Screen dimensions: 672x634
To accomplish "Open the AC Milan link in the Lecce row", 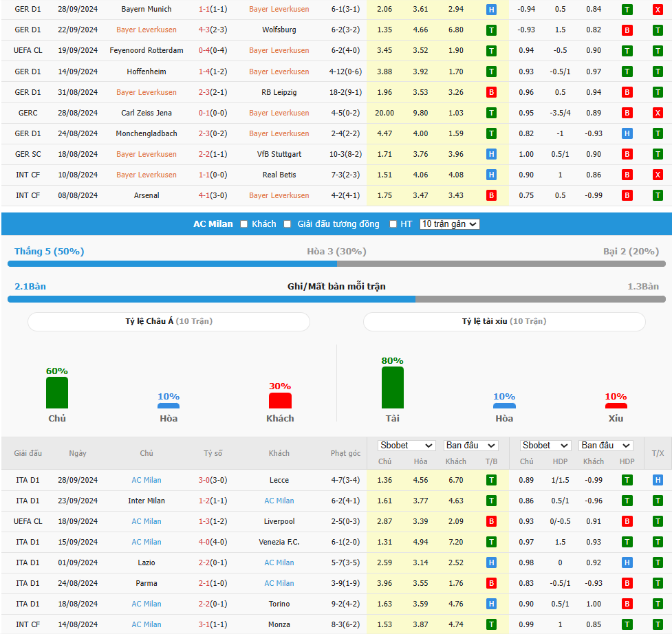I will [147, 480].
